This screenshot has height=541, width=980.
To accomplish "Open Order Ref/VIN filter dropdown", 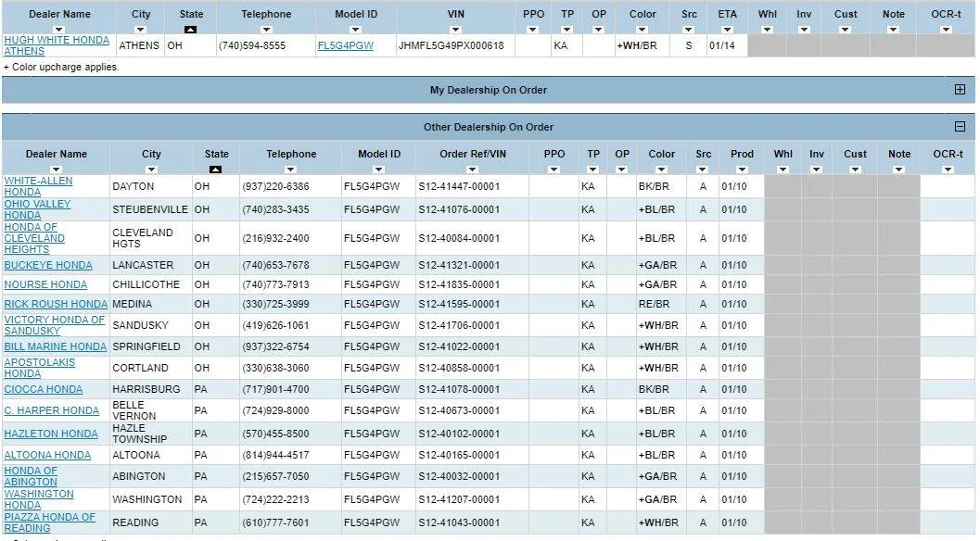I will tap(472, 170).
